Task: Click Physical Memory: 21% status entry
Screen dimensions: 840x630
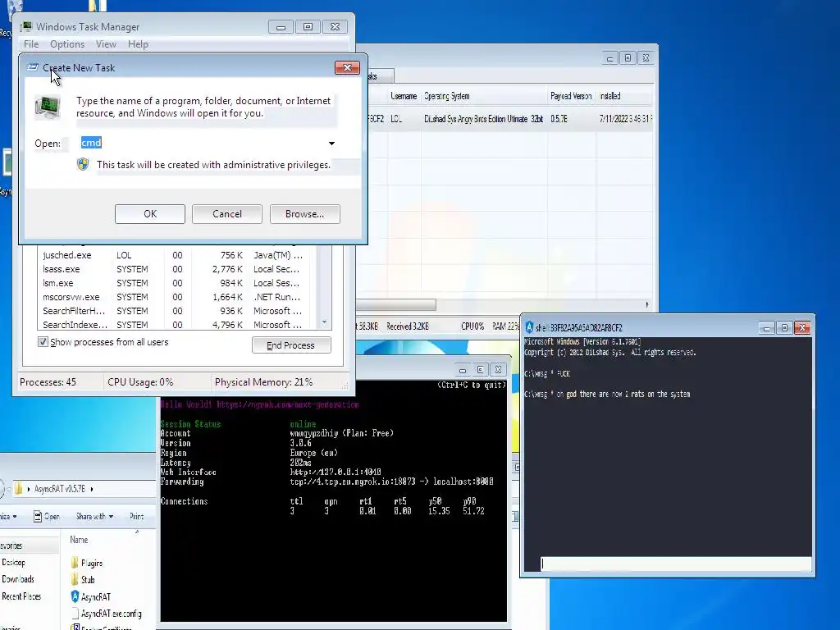Action: [263, 382]
